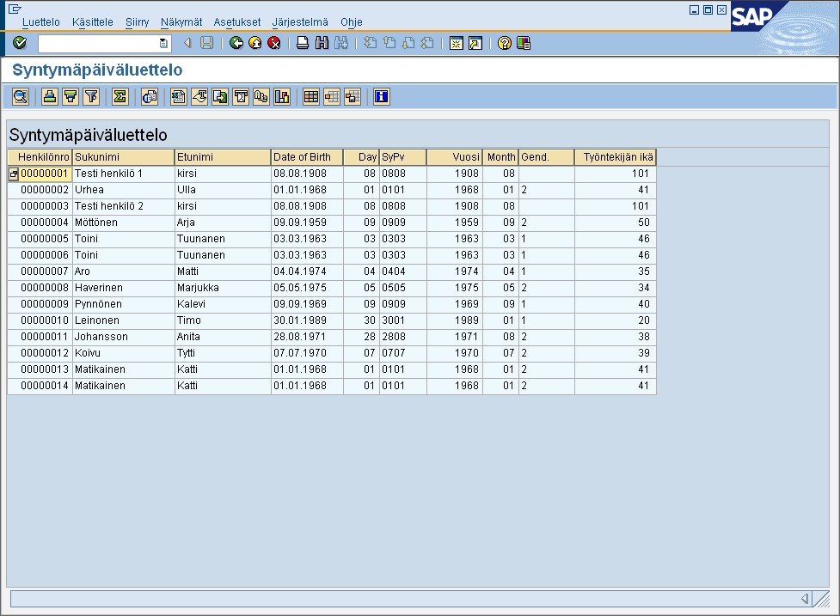Open the Asetukset menu
Screen dimensions: 840x616
point(237,22)
